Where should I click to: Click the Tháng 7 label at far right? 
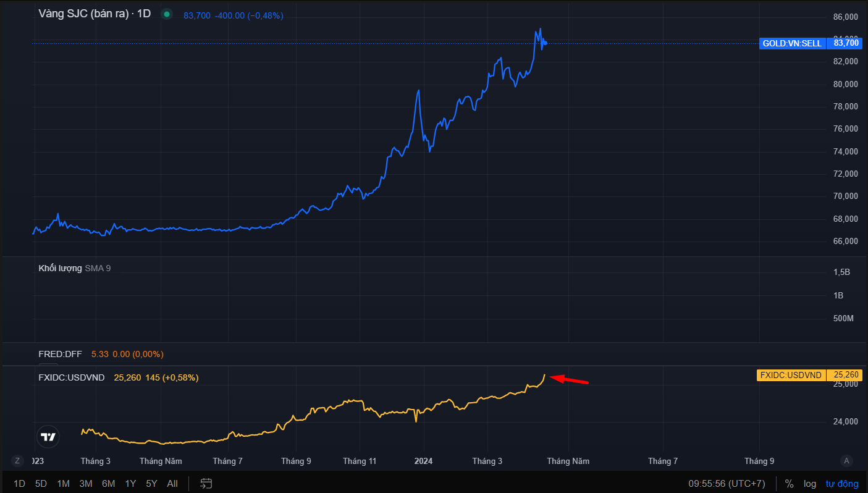pyautogui.click(x=663, y=461)
